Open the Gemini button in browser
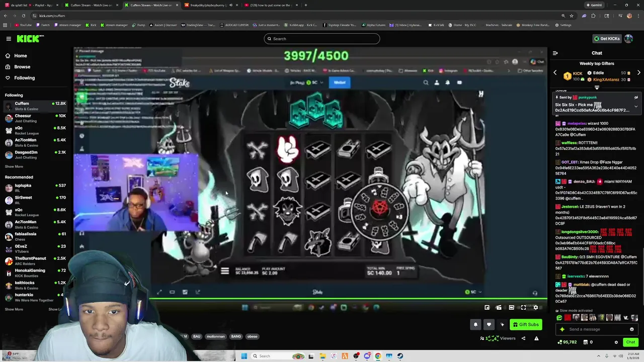 coord(594,5)
